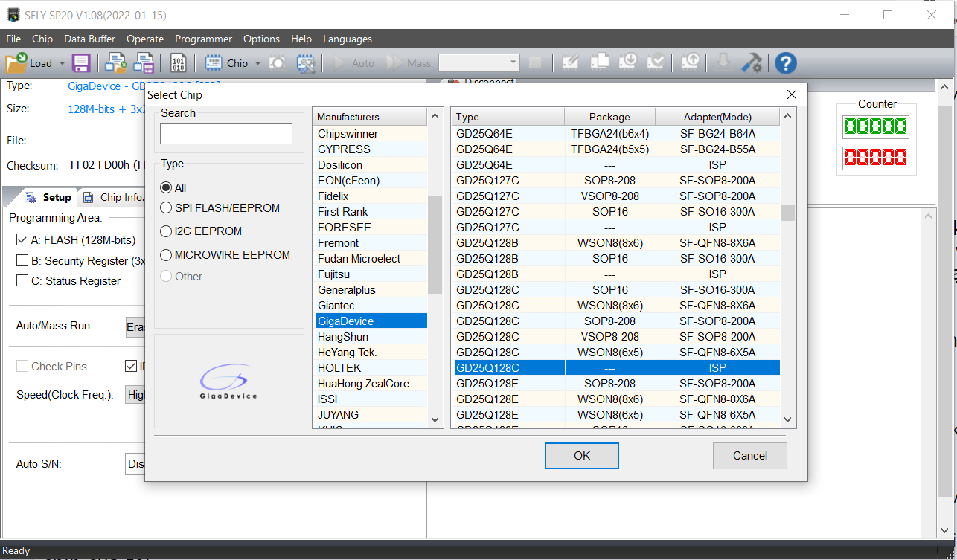Close the Select Chip dialog
Image resolution: width=957 pixels, height=560 pixels.
(x=792, y=94)
